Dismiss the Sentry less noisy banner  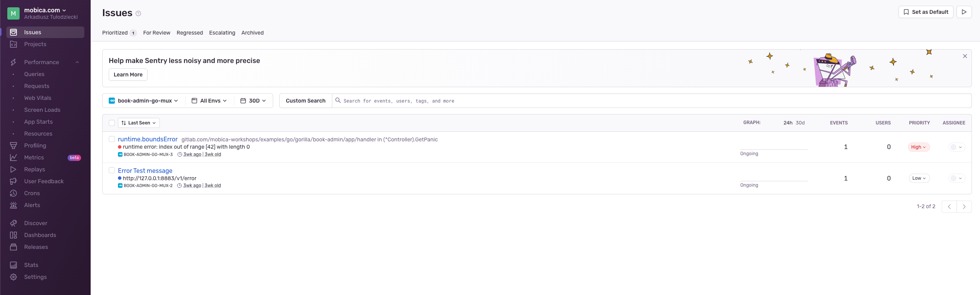point(965,56)
